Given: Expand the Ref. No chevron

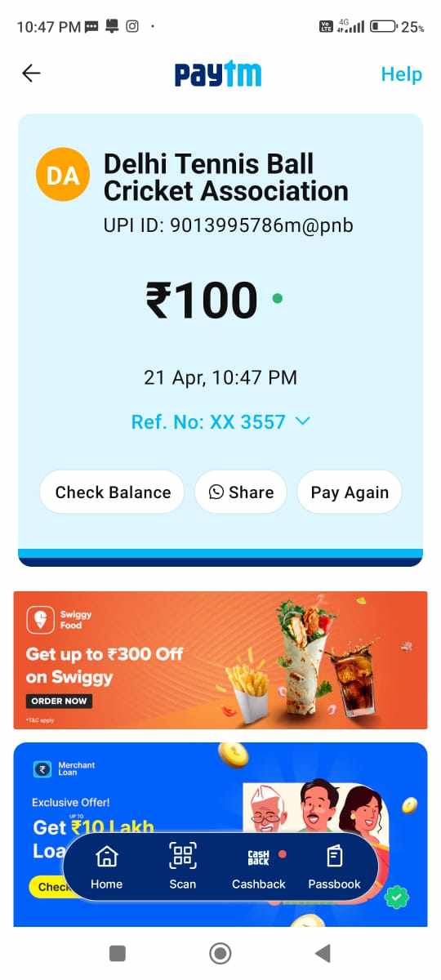Looking at the screenshot, I should pyautogui.click(x=302, y=421).
